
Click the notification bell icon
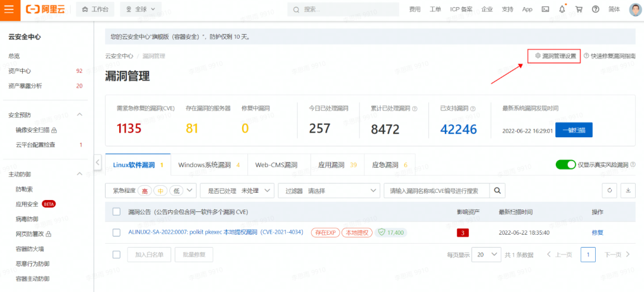562,10
